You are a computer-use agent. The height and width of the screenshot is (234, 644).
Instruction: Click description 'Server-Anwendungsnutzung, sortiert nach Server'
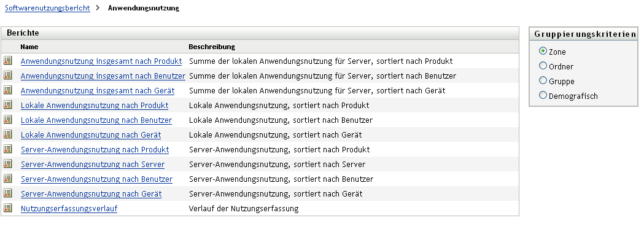[x=277, y=165]
